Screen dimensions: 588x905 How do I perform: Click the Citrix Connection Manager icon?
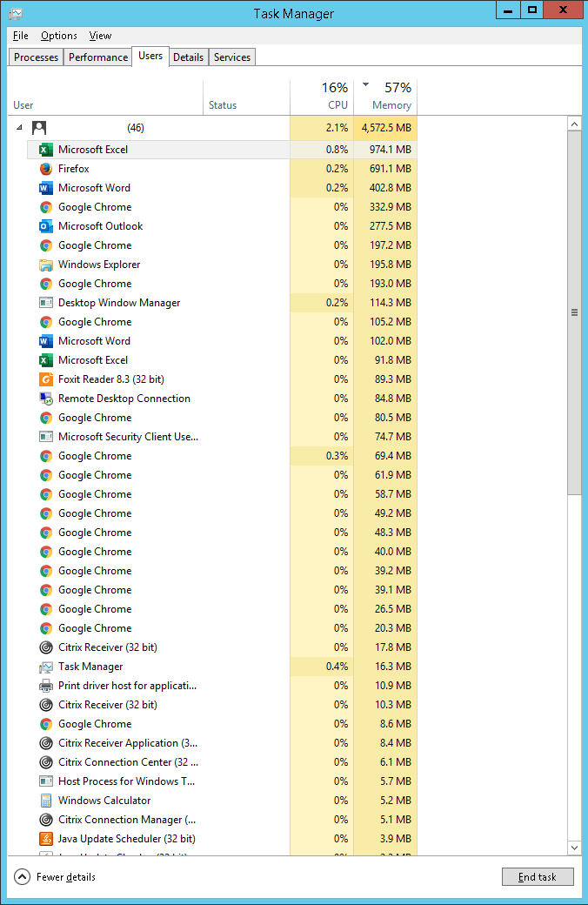pos(45,820)
